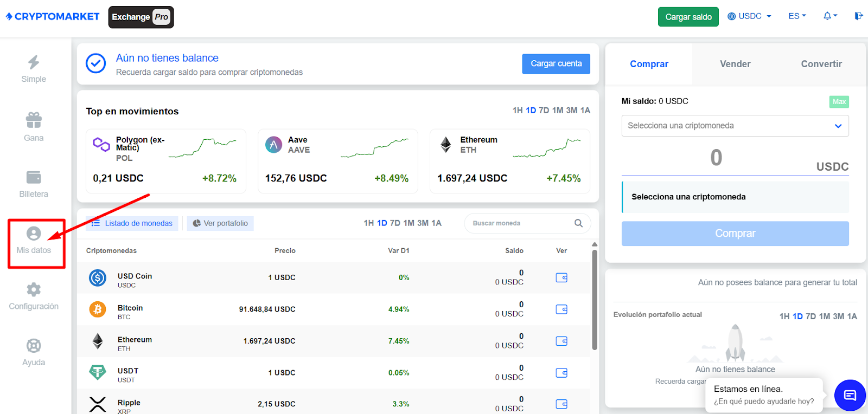Image resolution: width=868 pixels, height=414 pixels.
Task: Click the coin list vertical scrollbar
Action: [595, 300]
